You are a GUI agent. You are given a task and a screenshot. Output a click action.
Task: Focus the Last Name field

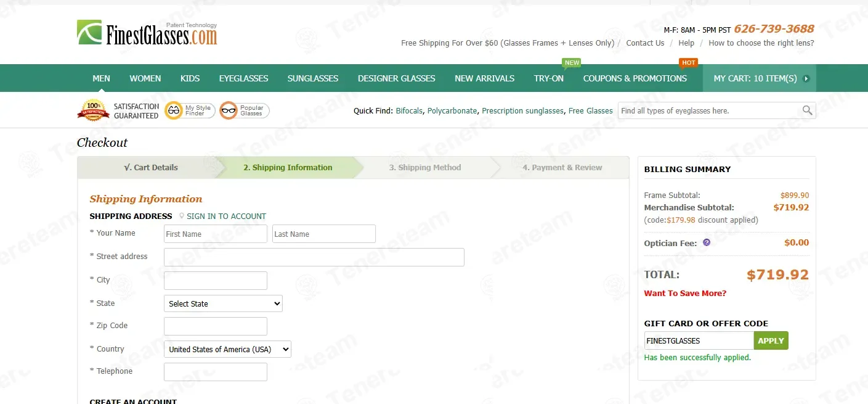tap(324, 234)
